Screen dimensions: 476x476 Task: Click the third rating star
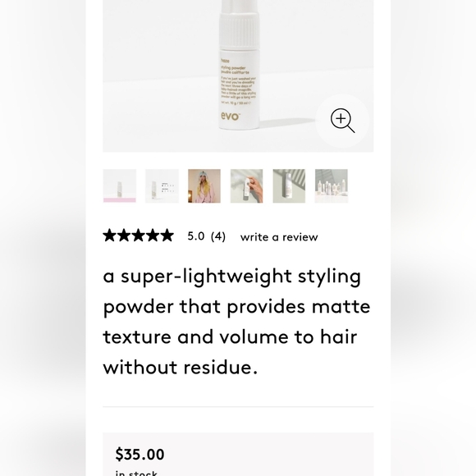coord(138,236)
